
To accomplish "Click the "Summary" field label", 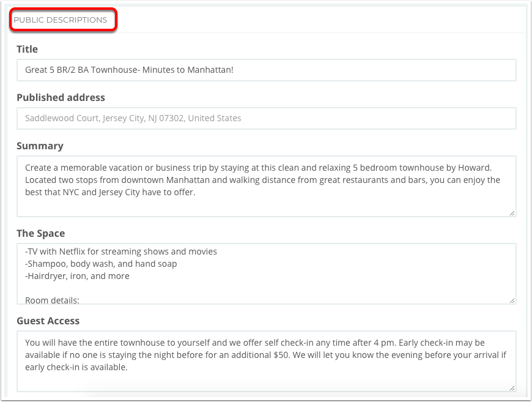I will pyautogui.click(x=40, y=146).
